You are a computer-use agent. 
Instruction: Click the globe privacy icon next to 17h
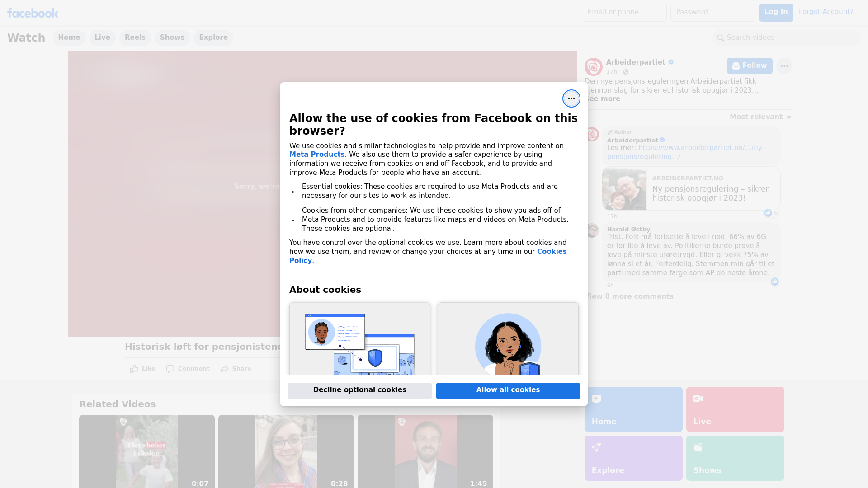[626, 72]
